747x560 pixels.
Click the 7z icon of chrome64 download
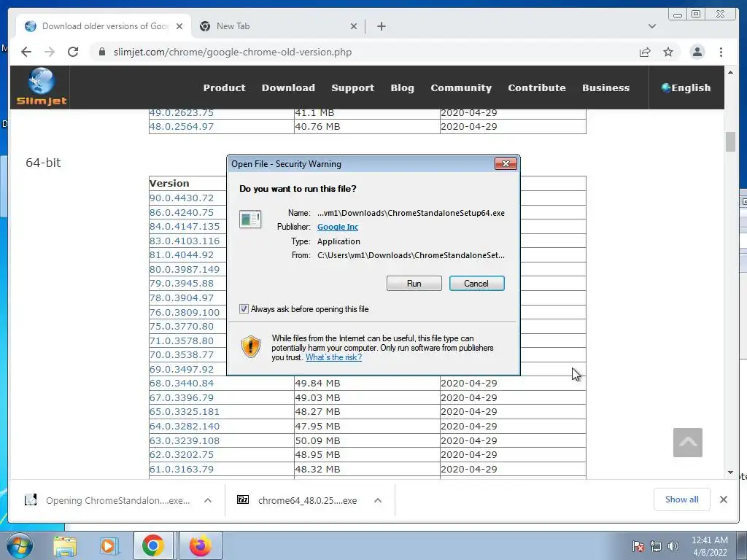(x=243, y=499)
